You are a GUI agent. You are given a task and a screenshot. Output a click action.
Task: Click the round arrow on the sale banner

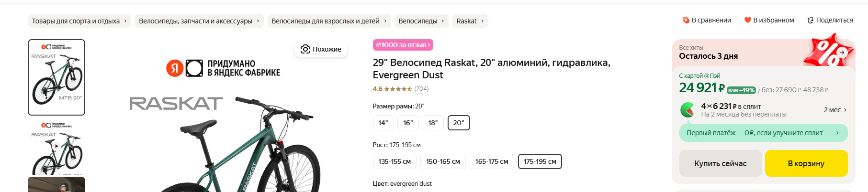pos(842,53)
